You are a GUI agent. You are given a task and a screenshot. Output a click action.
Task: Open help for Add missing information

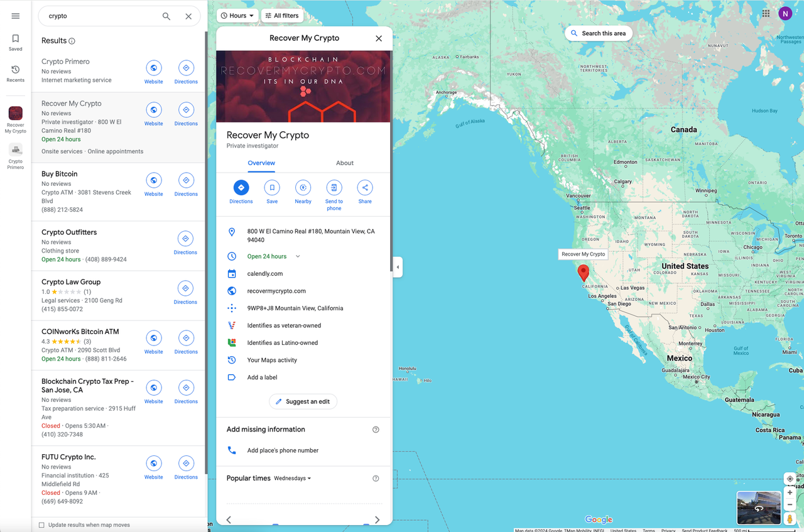click(x=376, y=430)
